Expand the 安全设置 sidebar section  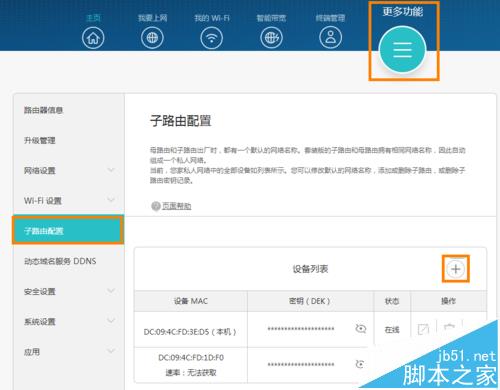tap(111, 291)
